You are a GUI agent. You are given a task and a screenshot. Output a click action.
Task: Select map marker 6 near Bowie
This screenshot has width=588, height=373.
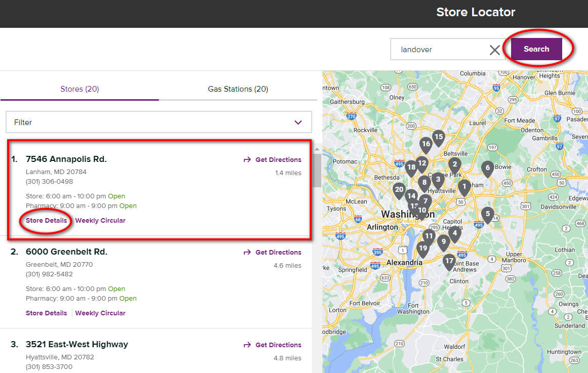[x=487, y=169]
